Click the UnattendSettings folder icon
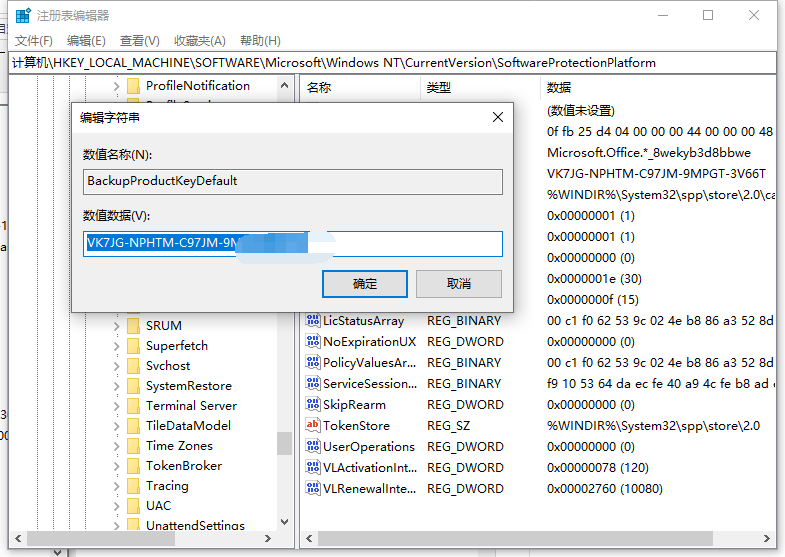Screen dimensions: 785x557 point(133,524)
